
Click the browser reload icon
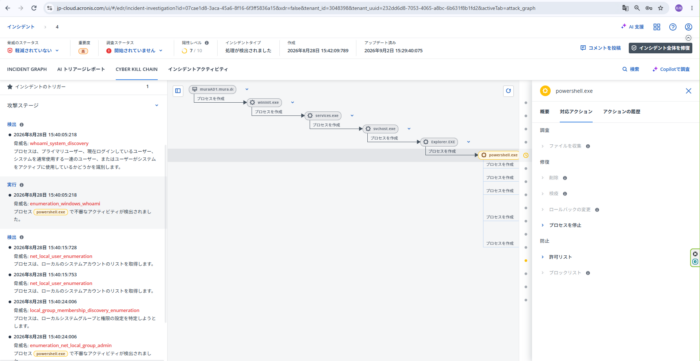[x=34, y=8]
